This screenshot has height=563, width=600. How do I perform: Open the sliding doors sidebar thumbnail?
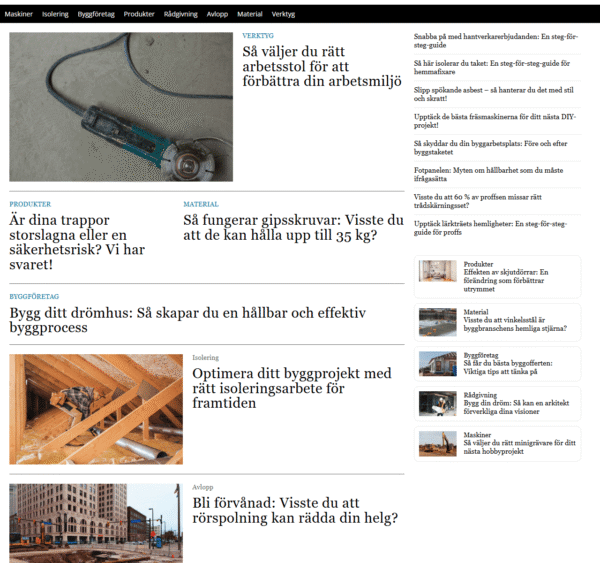tap(437, 271)
